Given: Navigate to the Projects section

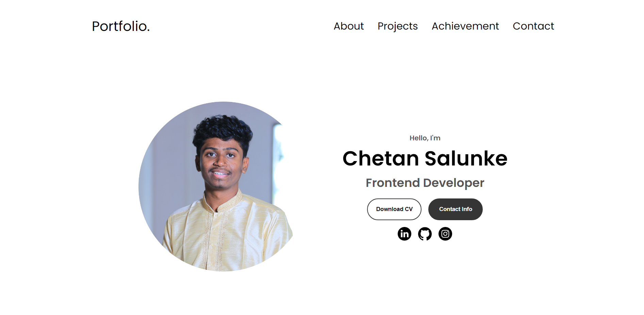Looking at the screenshot, I should click(x=397, y=26).
